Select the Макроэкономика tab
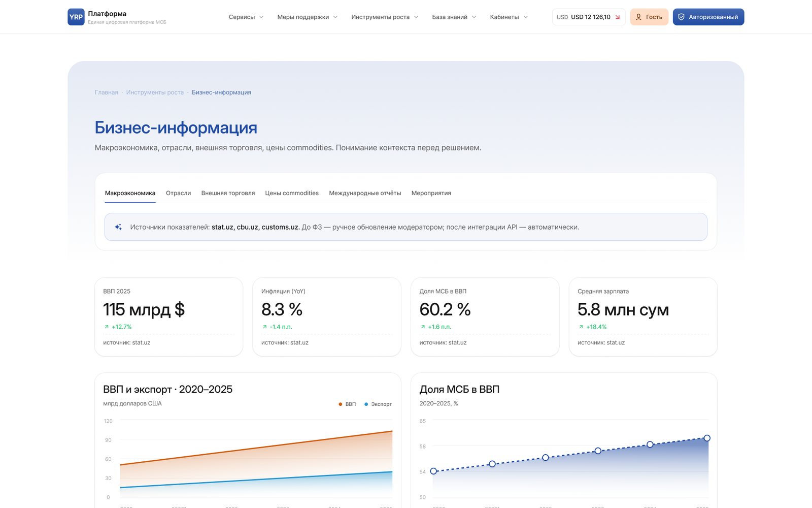This screenshot has height=508, width=812. pyautogui.click(x=130, y=193)
